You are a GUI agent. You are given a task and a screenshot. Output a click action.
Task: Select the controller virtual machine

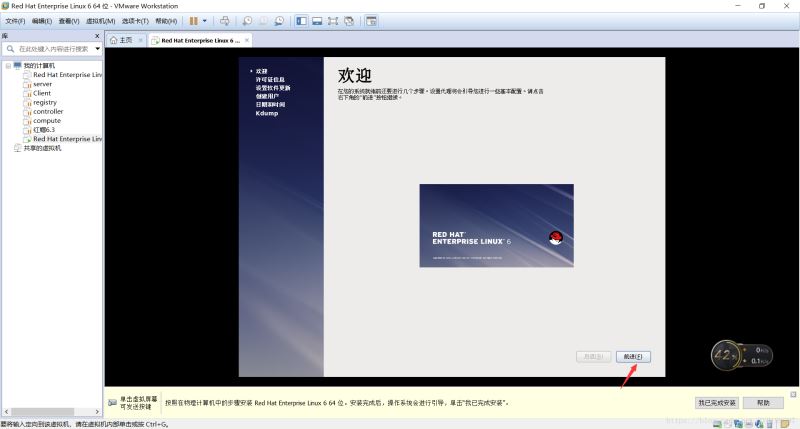pos(48,111)
